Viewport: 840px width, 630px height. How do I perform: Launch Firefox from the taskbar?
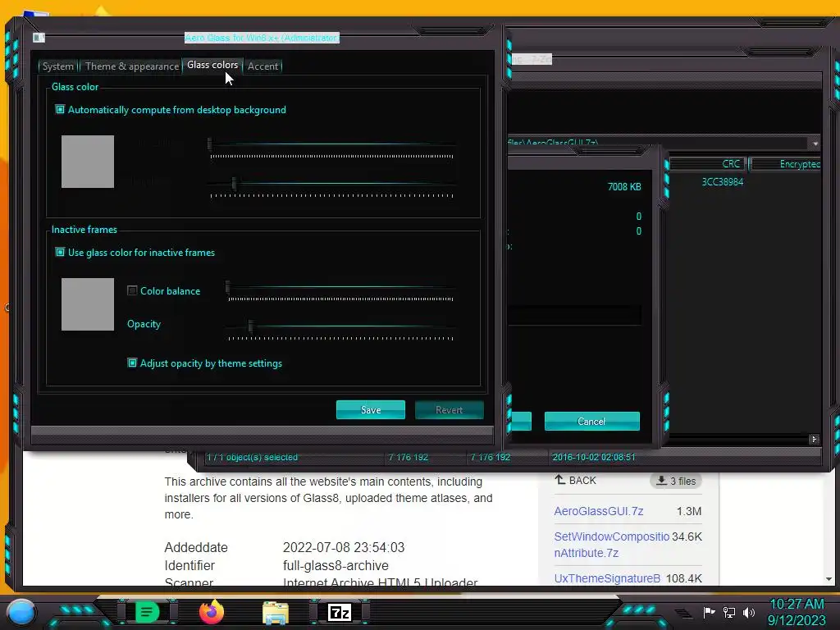pyautogui.click(x=212, y=612)
